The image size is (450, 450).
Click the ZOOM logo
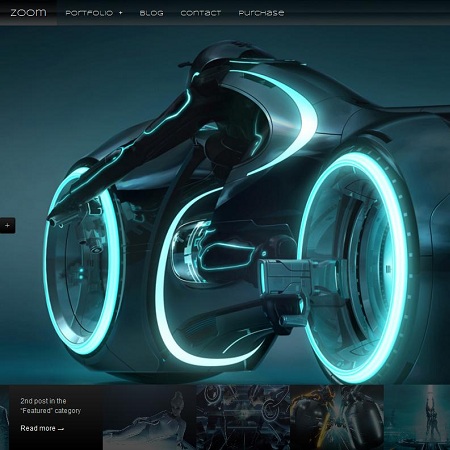(x=28, y=13)
